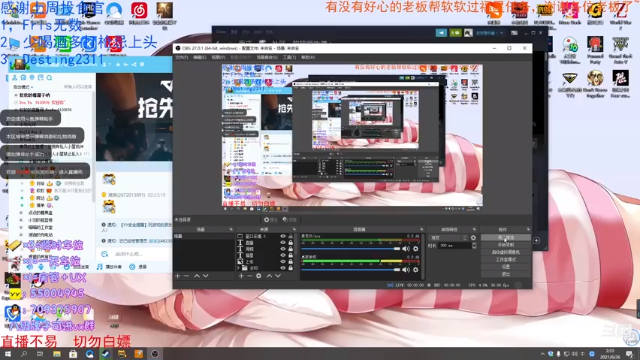Image resolution: width=640 pixels, height=360 pixels.
Task: Open the NetEase Cloud Music desktop icon
Action: pos(139,14)
